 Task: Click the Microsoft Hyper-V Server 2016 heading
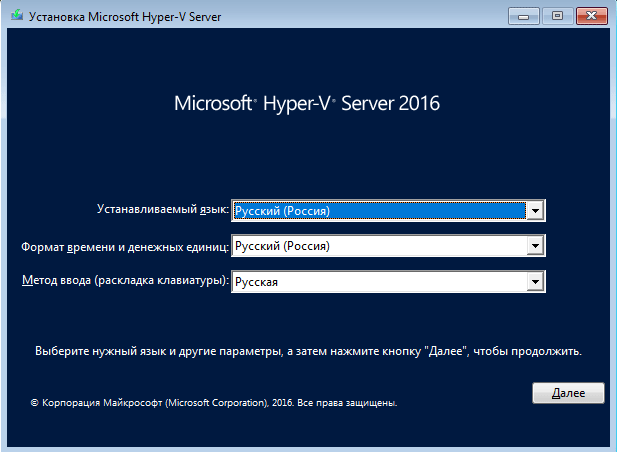pos(307,103)
